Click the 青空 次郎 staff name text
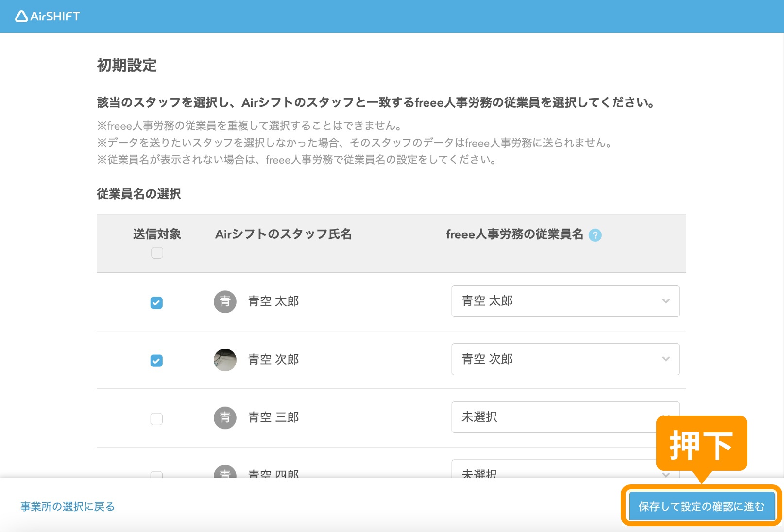The height and width of the screenshot is (532, 784). coord(273,360)
